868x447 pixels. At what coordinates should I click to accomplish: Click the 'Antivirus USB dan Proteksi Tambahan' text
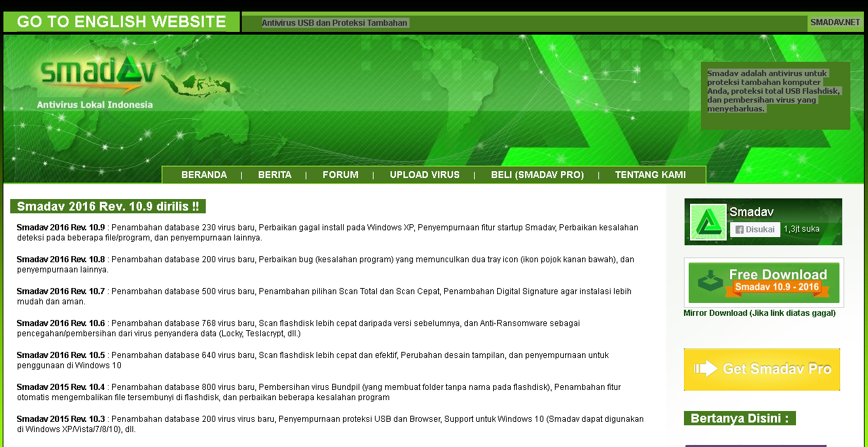tap(335, 22)
